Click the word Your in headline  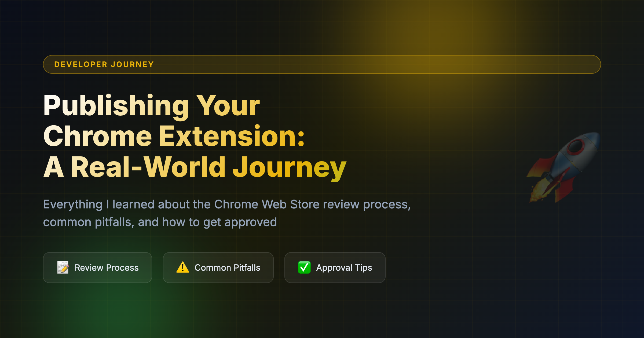coord(228,106)
